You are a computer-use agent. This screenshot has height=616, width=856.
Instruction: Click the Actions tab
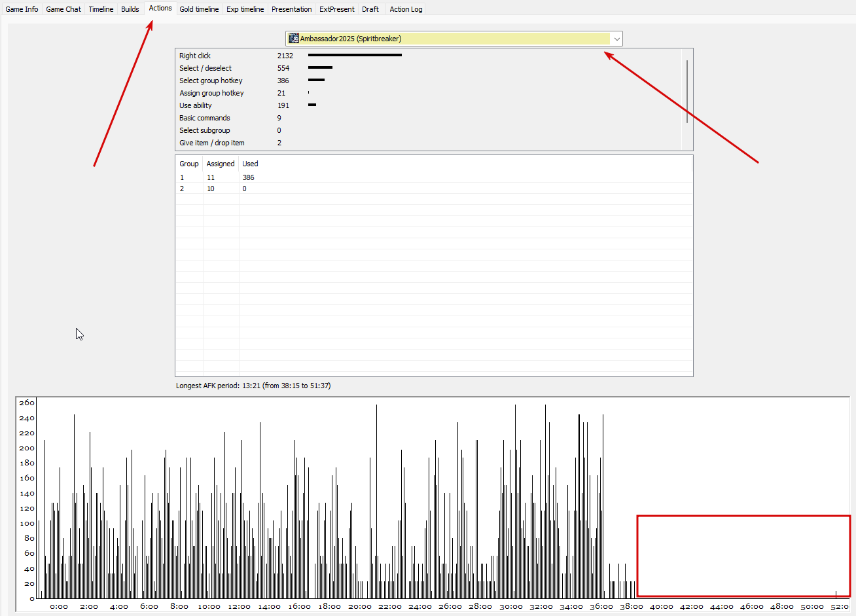coord(160,8)
